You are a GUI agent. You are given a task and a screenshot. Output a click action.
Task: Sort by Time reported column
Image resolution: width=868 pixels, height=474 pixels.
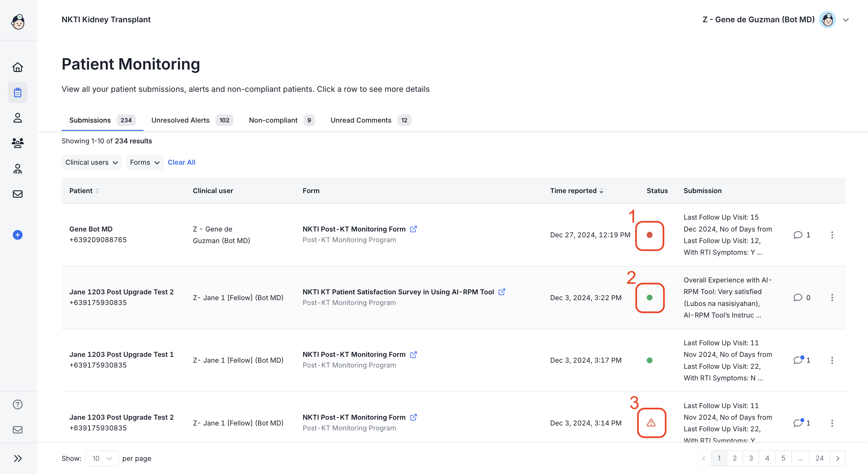tap(601, 191)
